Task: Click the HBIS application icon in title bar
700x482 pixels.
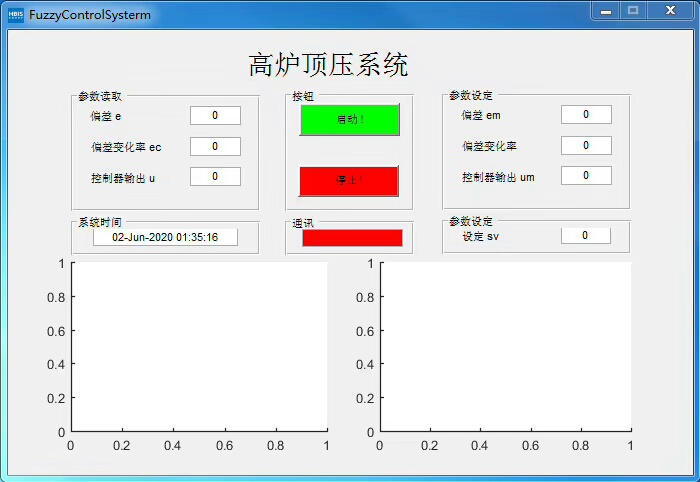Action: click(x=15, y=15)
